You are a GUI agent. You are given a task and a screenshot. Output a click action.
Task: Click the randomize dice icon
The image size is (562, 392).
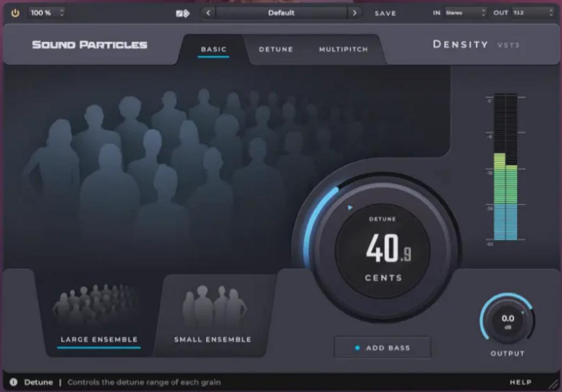pyautogui.click(x=183, y=13)
